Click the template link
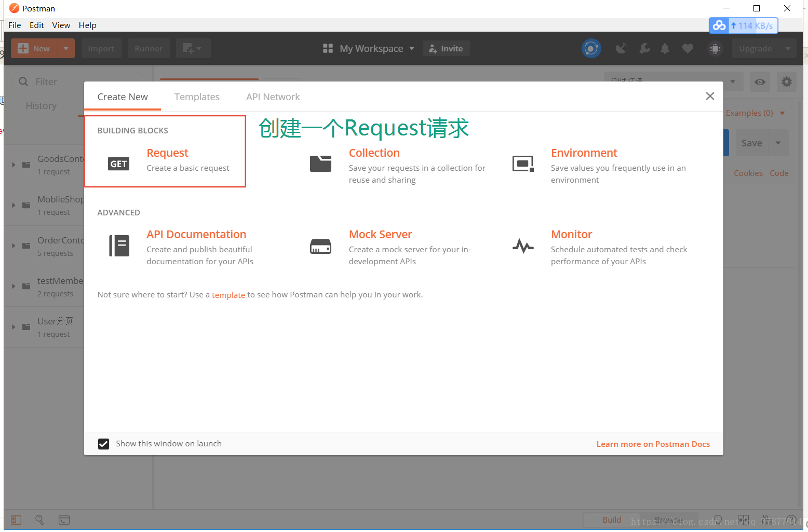The image size is (808, 532). pyautogui.click(x=228, y=295)
